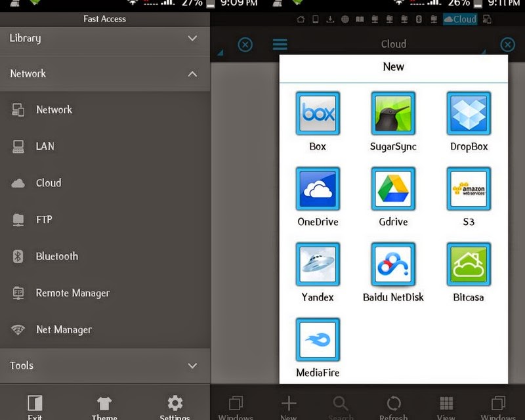Select the DropBox icon
The height and width of the screenshot is (420, 525).
[x=469, y=114]
